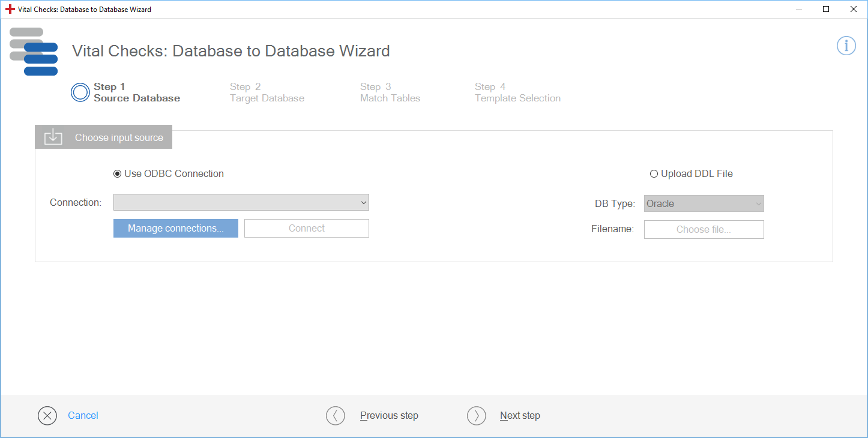Click the Manage connections button
Viewport: 868px width, 438px height.
coord(175,229)
